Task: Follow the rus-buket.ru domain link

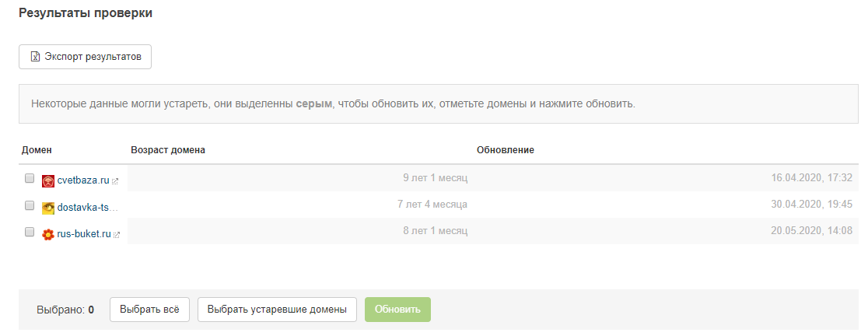Action: (x=84, y=233)
